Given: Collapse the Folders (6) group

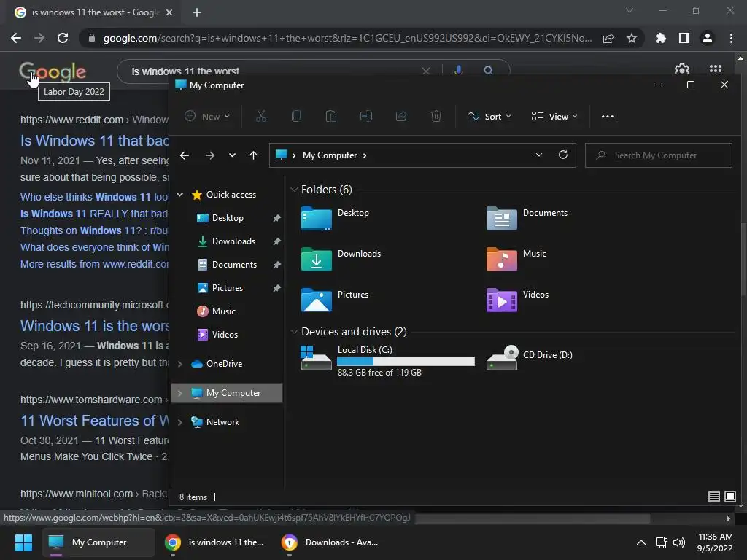Looking at the screenshot, I should (x=294, y=190).
